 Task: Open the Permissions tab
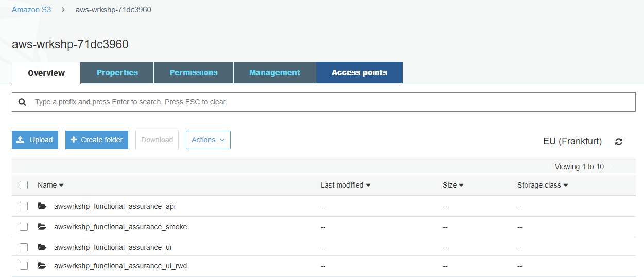(x=194, y=72)
